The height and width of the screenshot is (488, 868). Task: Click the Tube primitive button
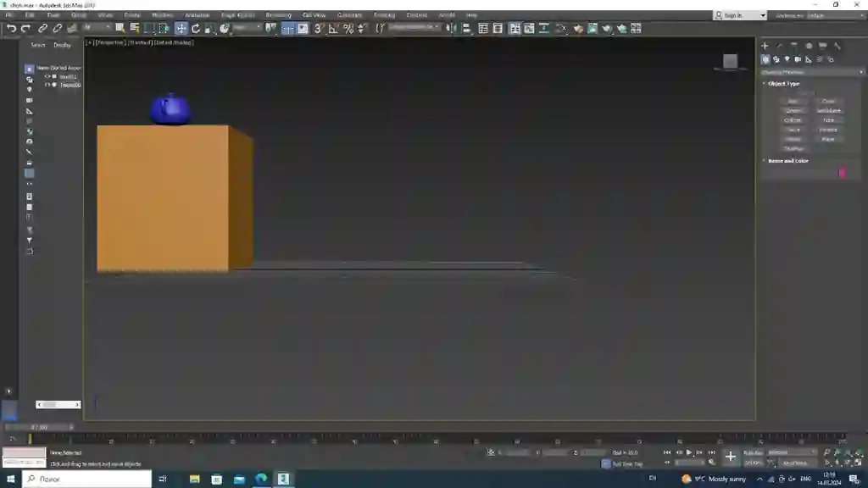coord(828,120)
